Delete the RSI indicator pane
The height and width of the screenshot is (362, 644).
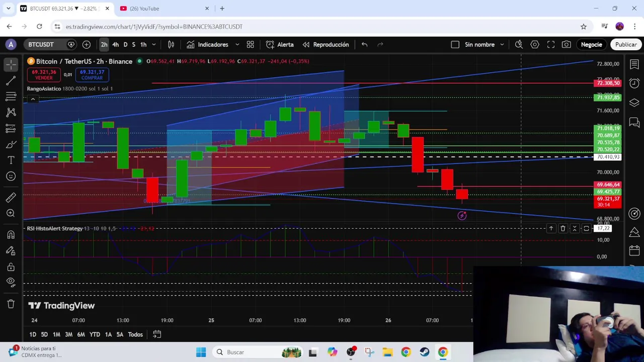click(x=563, y=229)
